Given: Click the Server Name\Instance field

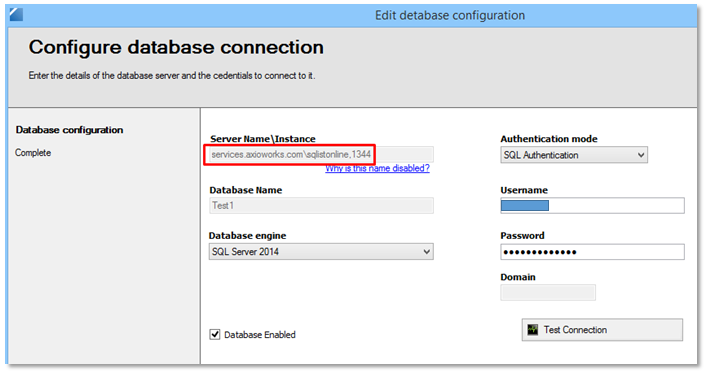Looking at the screenshot, I should 321,155.
